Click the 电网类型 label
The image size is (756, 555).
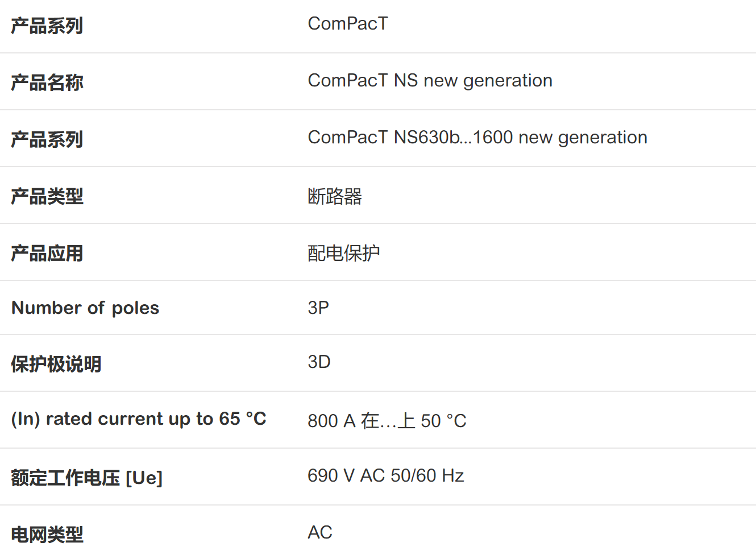47,535
